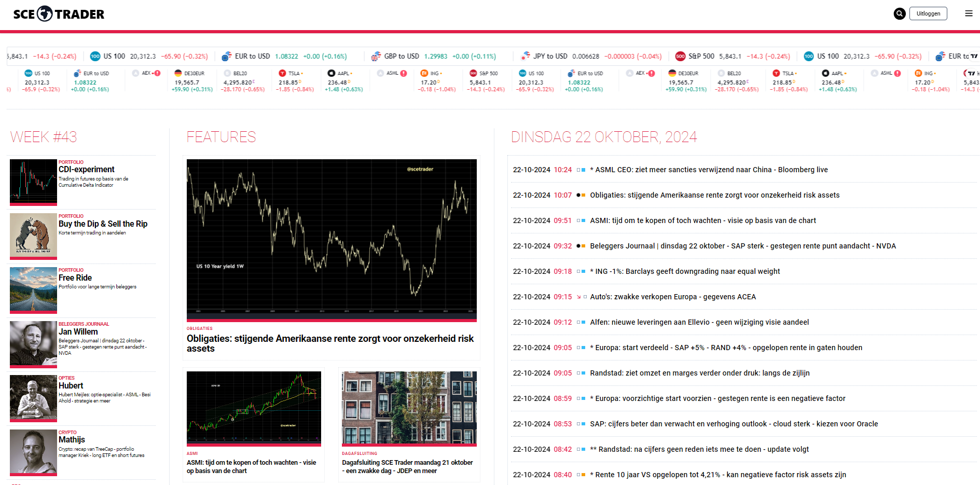The width and height of the screenshot is (980, 485).
Task: Click the GBP to USD flag icon
Action: point(376,57)
